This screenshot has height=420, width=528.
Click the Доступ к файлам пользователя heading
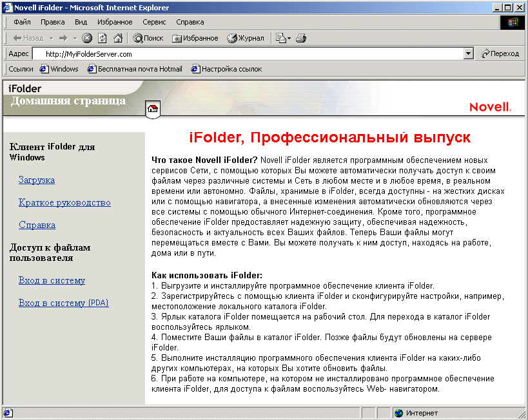[x=50, y=253]
